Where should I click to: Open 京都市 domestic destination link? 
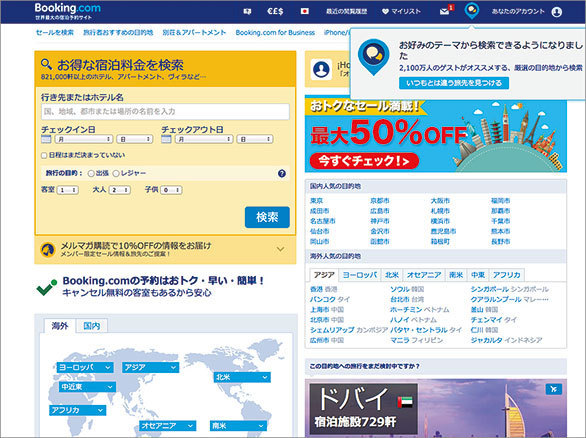[380, 201]
